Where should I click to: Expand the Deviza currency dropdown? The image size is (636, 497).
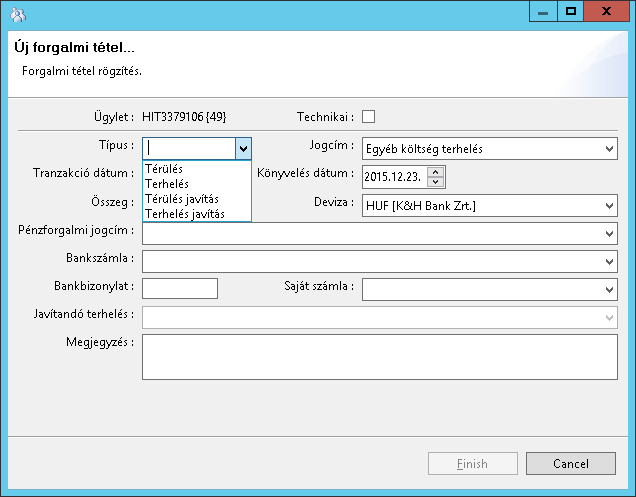coord(609,206)
